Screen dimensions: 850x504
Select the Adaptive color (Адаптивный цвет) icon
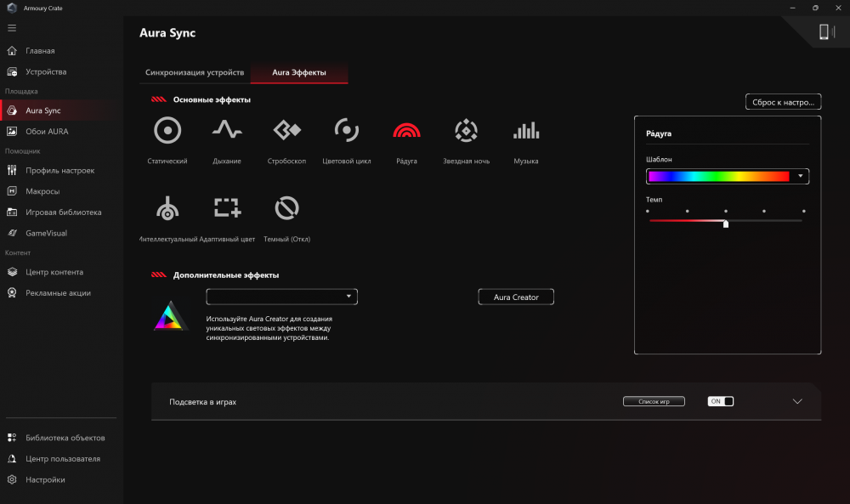point(227,207)
